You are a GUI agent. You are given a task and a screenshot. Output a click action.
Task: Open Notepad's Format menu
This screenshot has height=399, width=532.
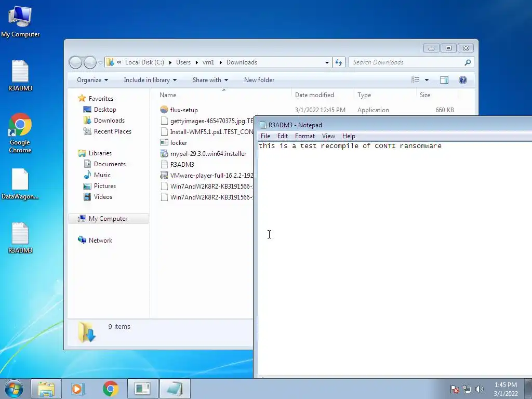point(304,136)
